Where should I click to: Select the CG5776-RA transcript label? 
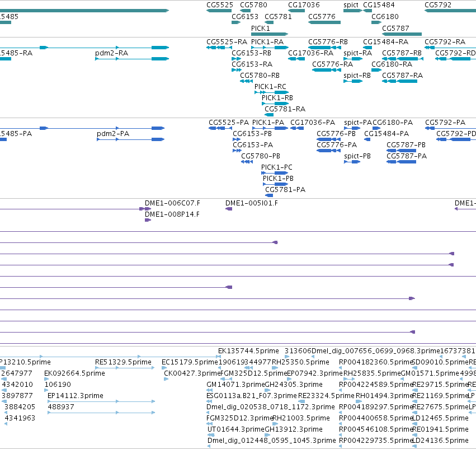332,64
